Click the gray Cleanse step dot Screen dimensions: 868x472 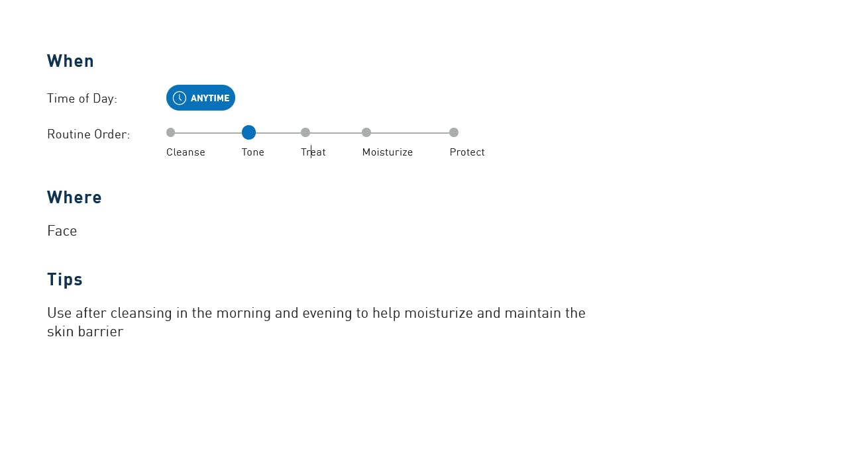[x=170, y=132]
